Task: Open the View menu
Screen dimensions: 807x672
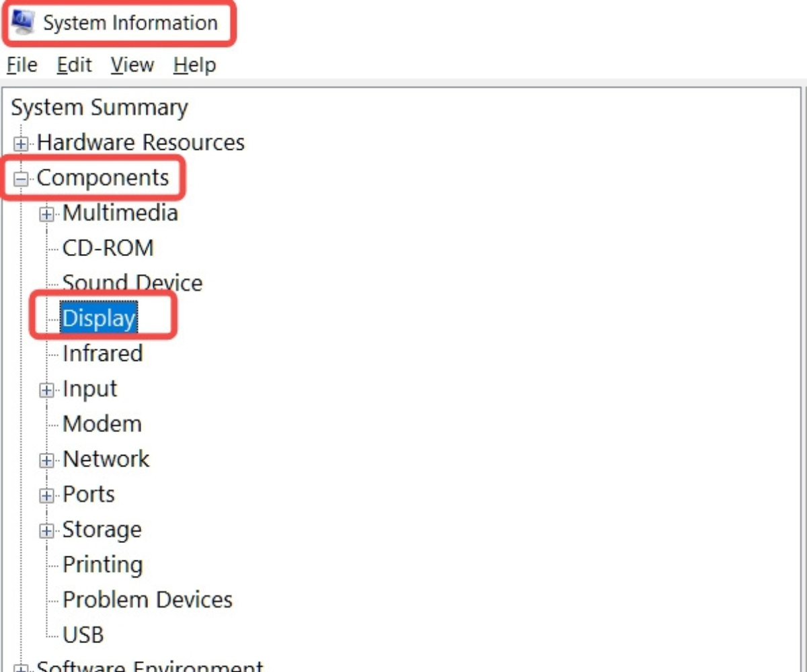Action: coord(132,65)
